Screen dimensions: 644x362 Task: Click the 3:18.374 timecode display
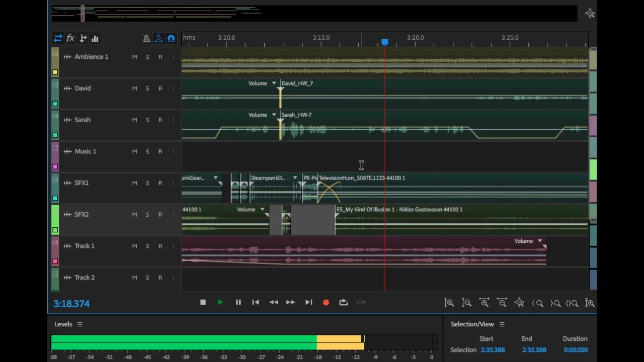click(x=71, y=304)
